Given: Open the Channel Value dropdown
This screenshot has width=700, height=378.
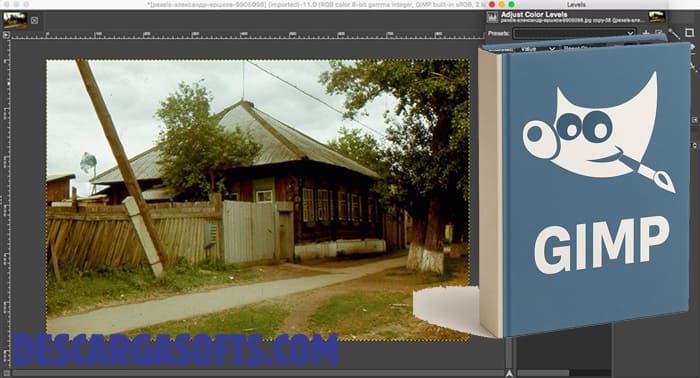Looking at the screenshot, I should click(539, 49).
